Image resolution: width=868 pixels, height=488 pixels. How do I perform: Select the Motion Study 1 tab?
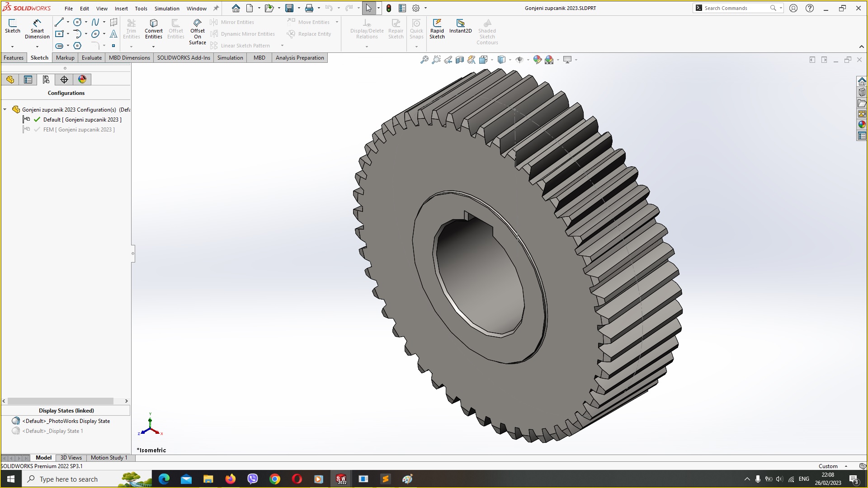(109, 458)
